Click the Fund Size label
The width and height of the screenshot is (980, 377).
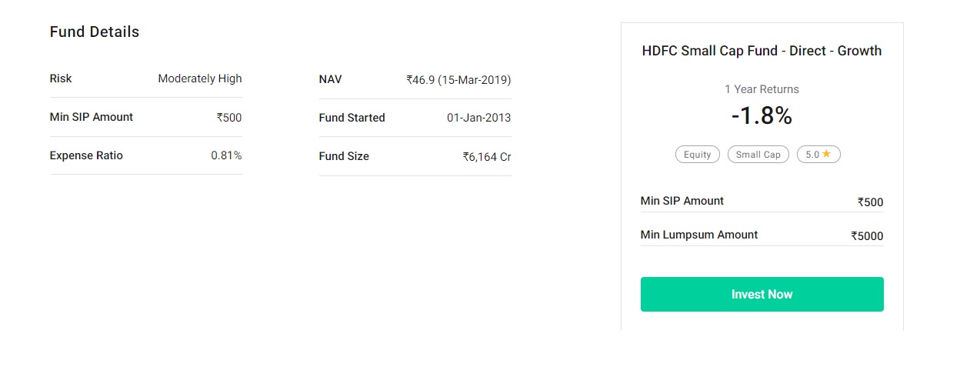344,156
